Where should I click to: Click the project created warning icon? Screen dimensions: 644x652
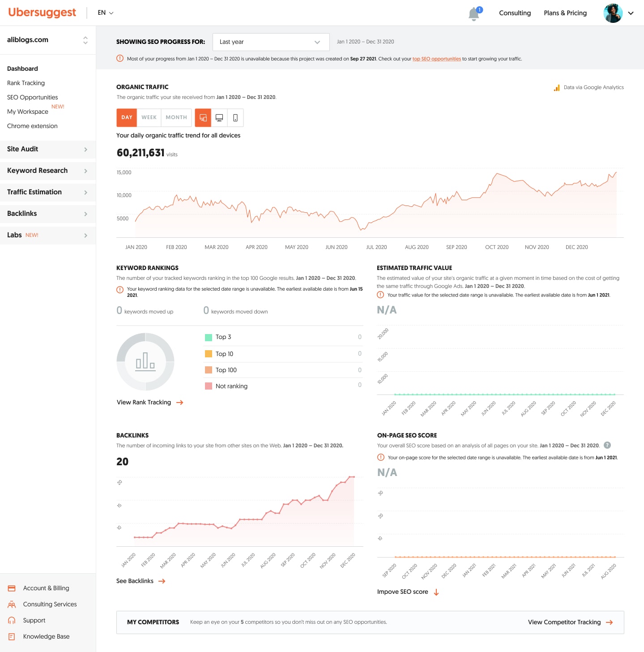120,58
